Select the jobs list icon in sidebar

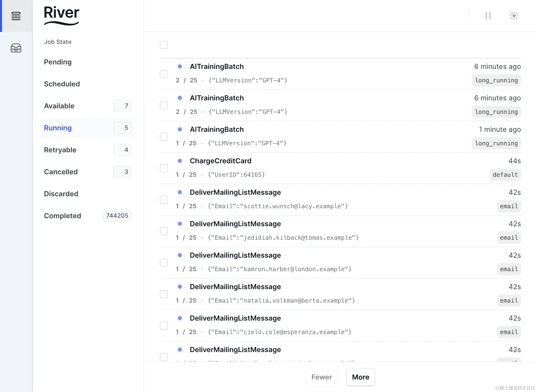(16, 16)
